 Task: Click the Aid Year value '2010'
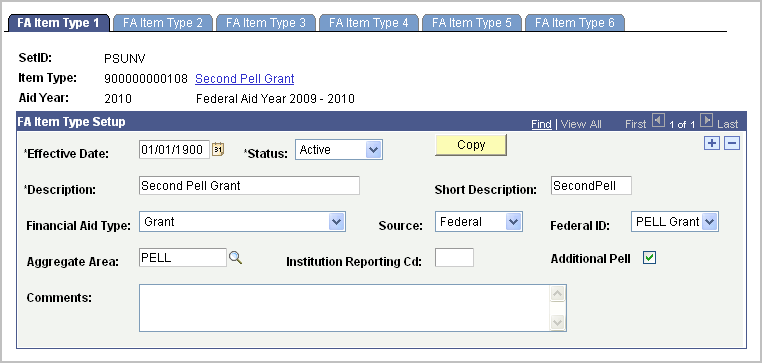(118, 99)
